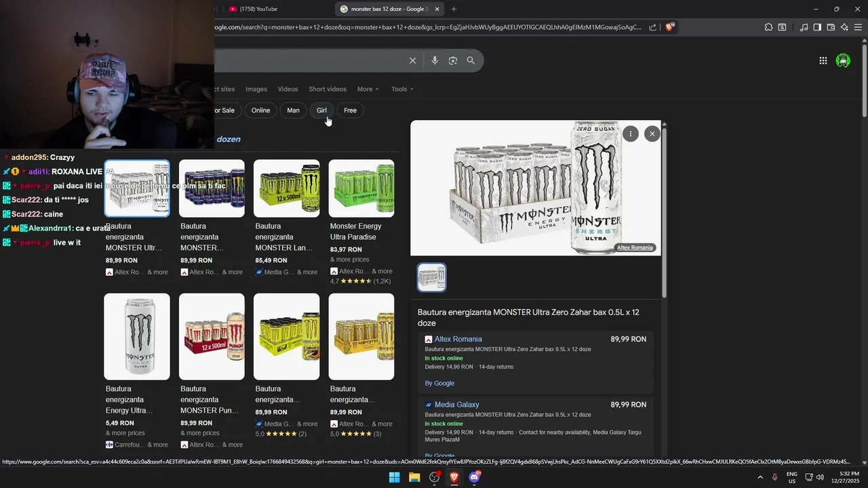Viewport: 868px width, 488px height.
Task: Click Scar222: caine chat message
Action: pyautogui.click(x=33, y=214)
